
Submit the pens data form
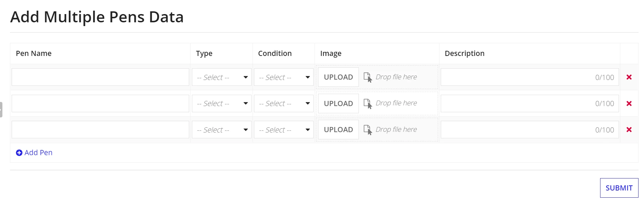619,188
